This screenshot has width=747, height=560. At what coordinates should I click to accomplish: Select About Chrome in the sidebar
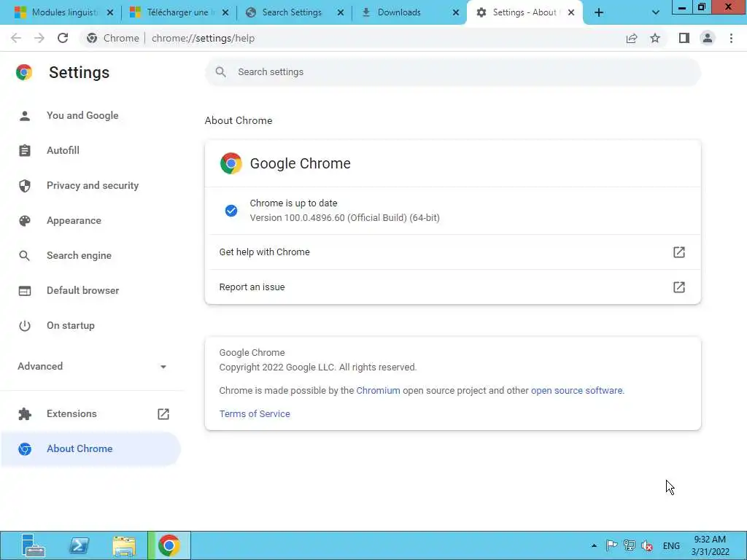click(90, 448)
